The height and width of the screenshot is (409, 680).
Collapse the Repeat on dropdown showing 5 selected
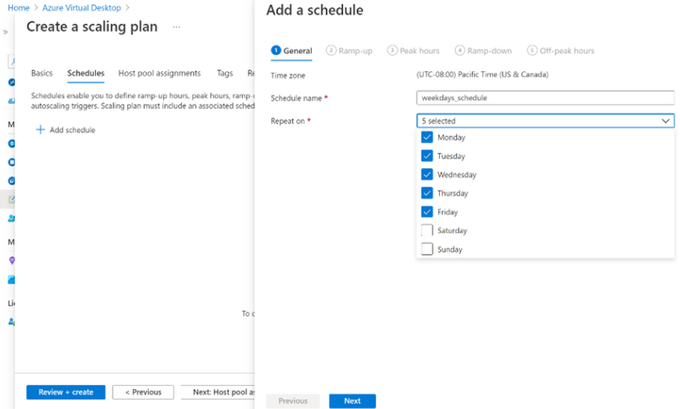tap(545, 121)
